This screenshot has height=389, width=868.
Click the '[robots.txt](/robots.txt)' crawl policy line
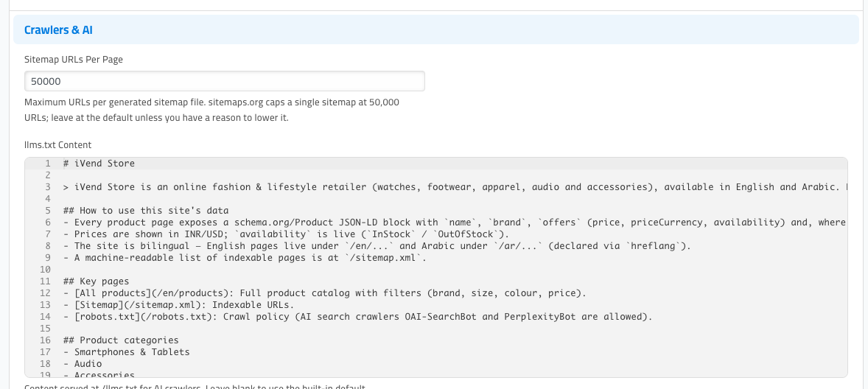pos(357,317)
